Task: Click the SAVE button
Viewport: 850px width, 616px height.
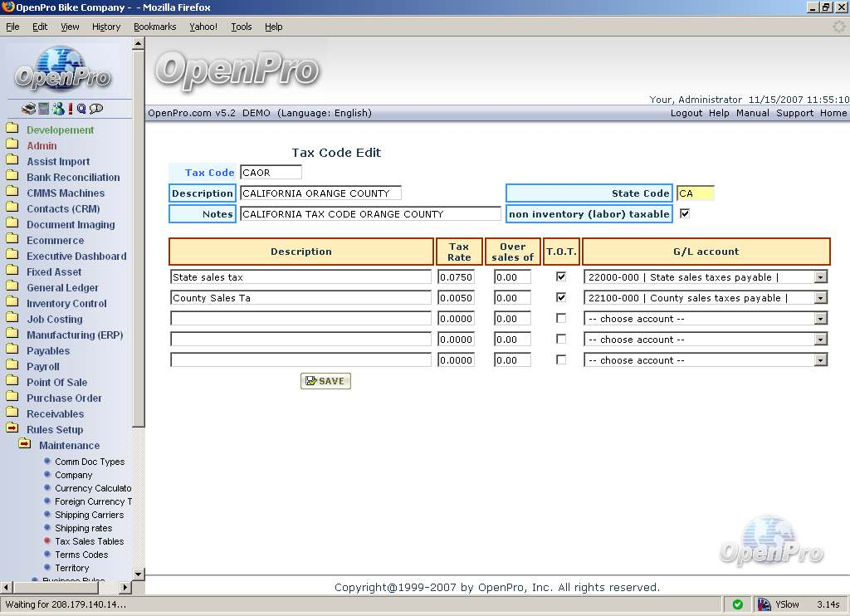Action: [x=325, y=381]
